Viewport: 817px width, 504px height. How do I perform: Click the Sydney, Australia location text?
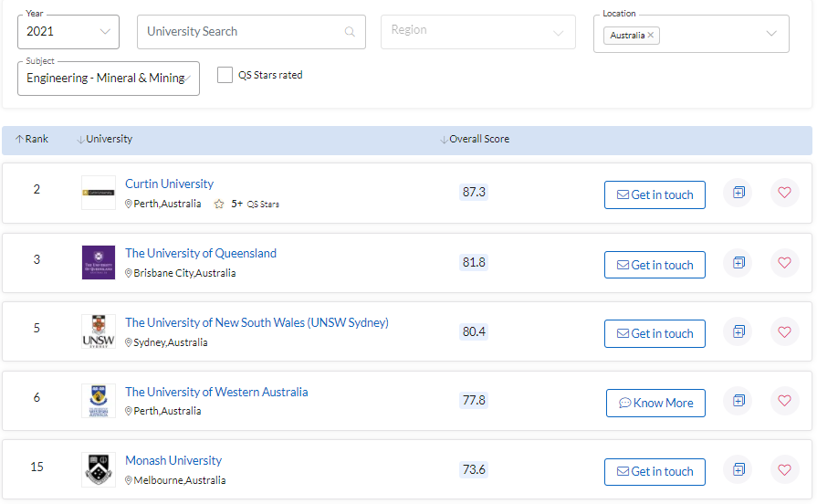coord(171,342)
